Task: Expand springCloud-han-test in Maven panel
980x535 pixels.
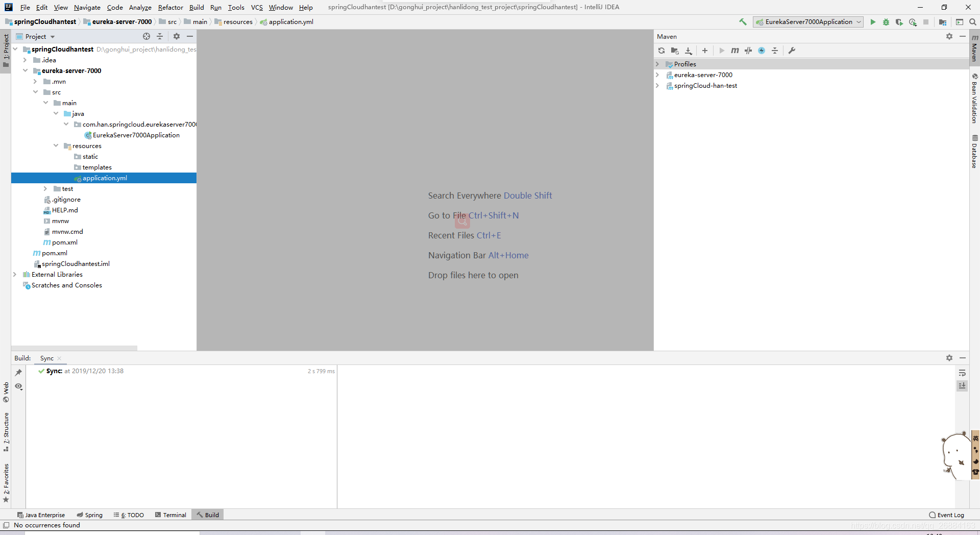Action: (657, 86)
